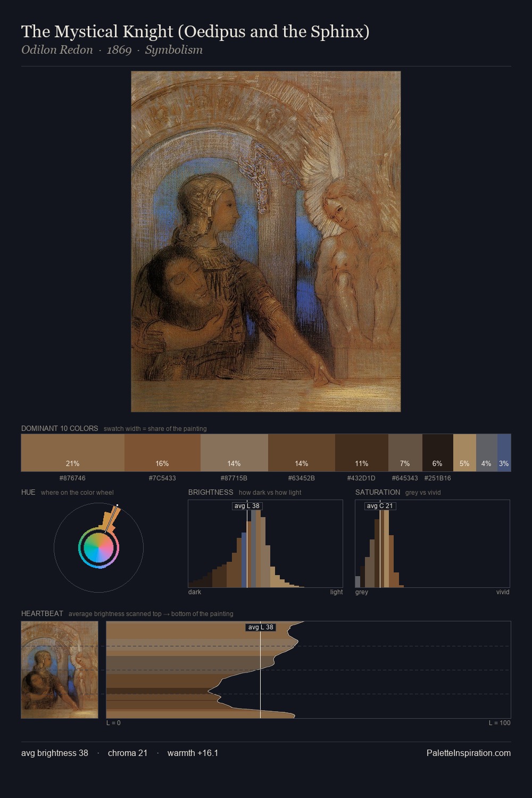Viewport: 532px width, 798px height.
Task: Select the 5% tan swatch
Action: [464, 453]
